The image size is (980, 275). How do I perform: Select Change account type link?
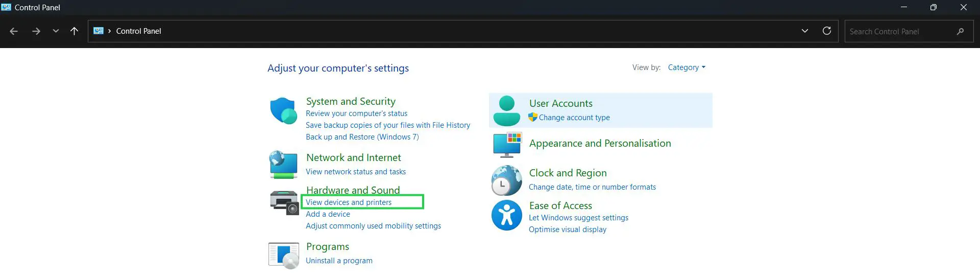click(574, 118)
